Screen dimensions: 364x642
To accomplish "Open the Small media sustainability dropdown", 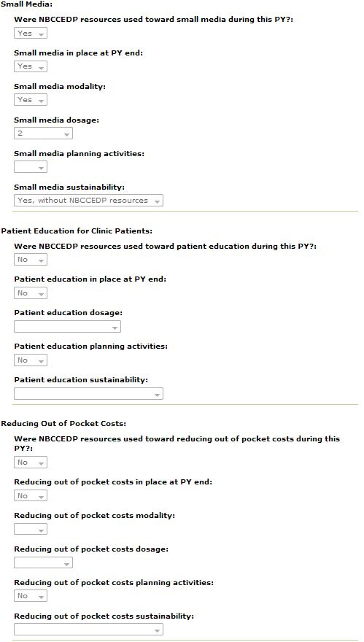I will click(x=88, y=201).
